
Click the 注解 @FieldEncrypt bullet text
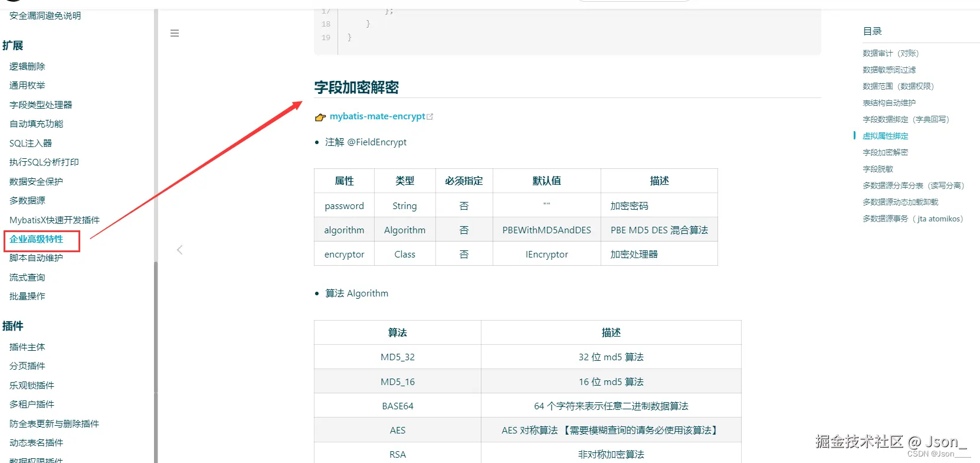[366, 142]
